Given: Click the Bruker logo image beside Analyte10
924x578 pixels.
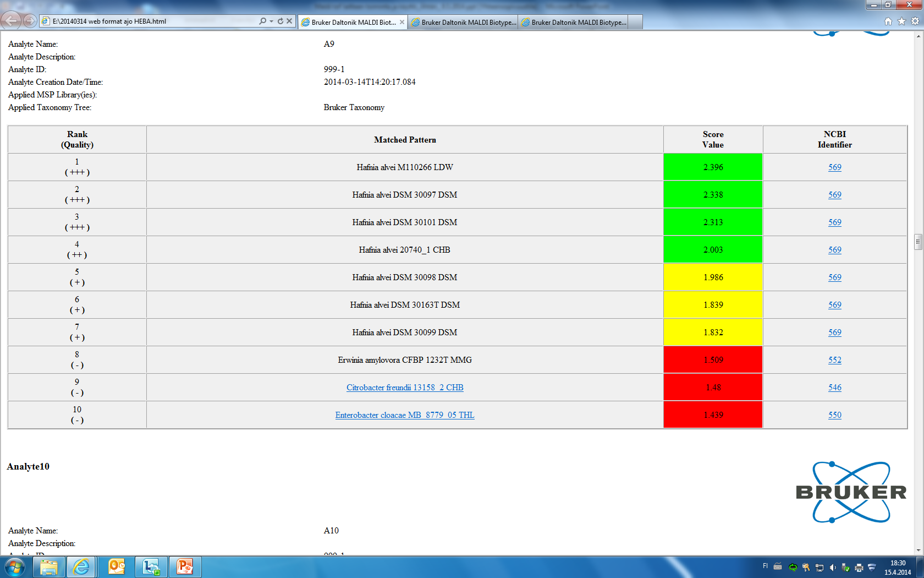Looking at the screenshot, I should tap(851, 492).
